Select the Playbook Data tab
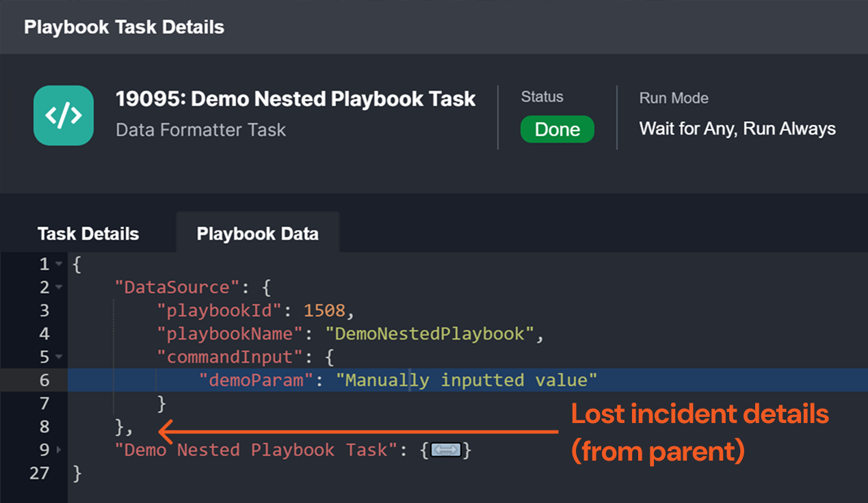The image size is (868, 503). pos(257,234)
